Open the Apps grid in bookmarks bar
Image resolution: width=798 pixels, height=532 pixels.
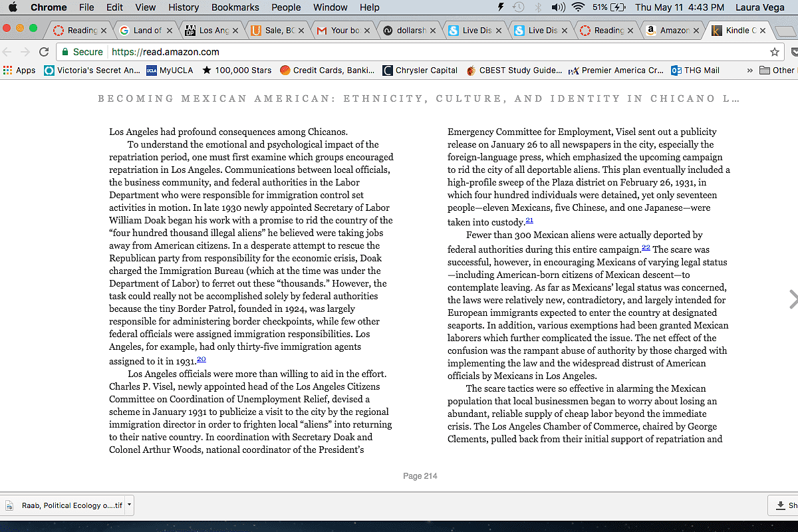click(x=19, y=70)
